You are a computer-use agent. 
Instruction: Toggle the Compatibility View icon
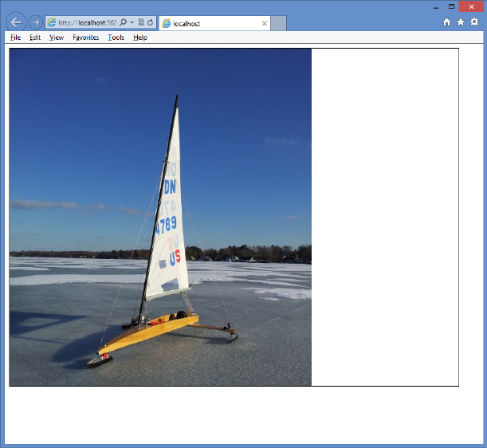[x=141, y=22]
